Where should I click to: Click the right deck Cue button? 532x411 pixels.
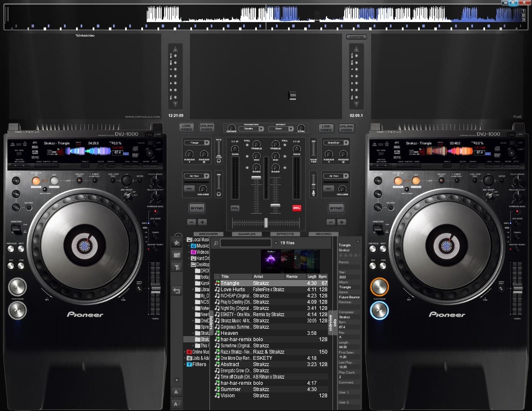coord(379,287)
